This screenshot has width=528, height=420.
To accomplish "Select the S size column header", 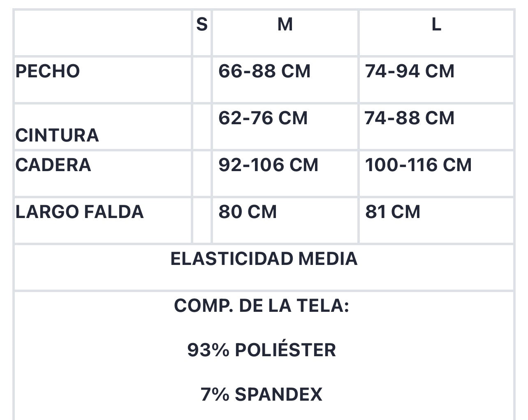I will click(202, 25).
